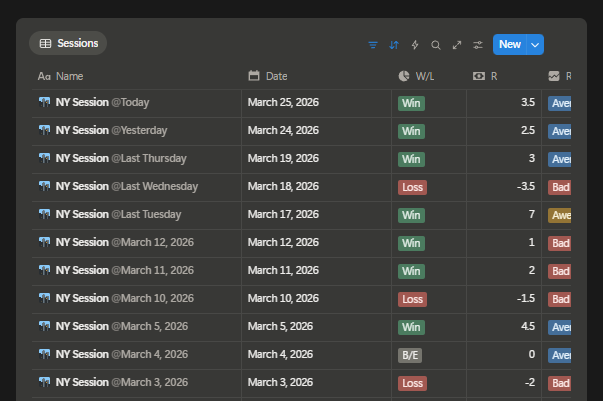Open the automations lightning bolt icon

(415, 45)
